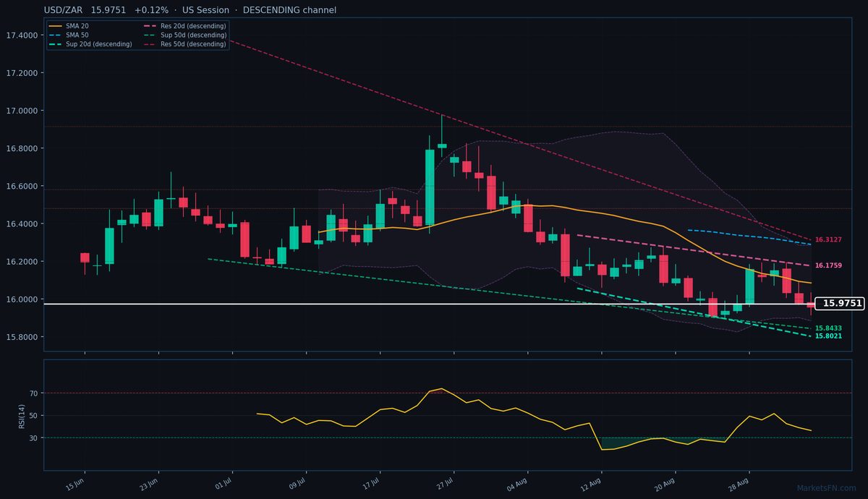Click the 12 Aug date axis label
Viewport: 868px width, 499px height.
(592, 482)
